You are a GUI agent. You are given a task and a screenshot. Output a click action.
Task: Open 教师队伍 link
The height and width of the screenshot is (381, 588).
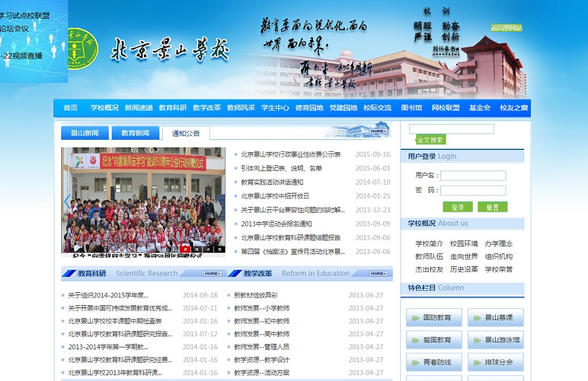(x=429, y=256)
